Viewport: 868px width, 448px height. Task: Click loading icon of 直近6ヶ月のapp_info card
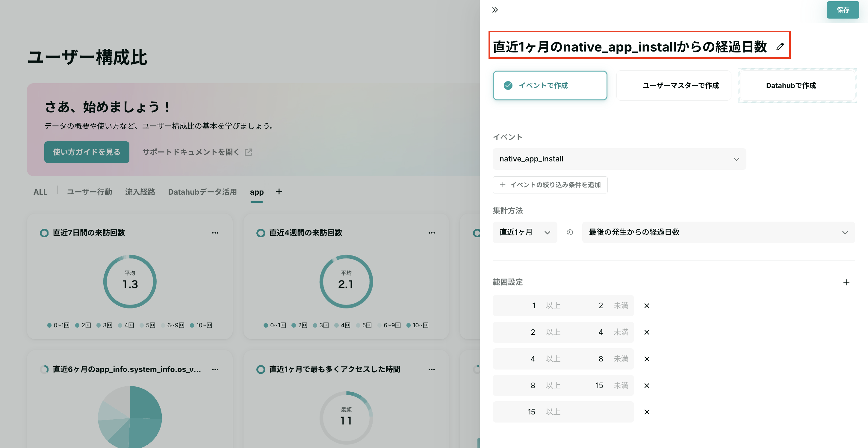pos(44,369)
